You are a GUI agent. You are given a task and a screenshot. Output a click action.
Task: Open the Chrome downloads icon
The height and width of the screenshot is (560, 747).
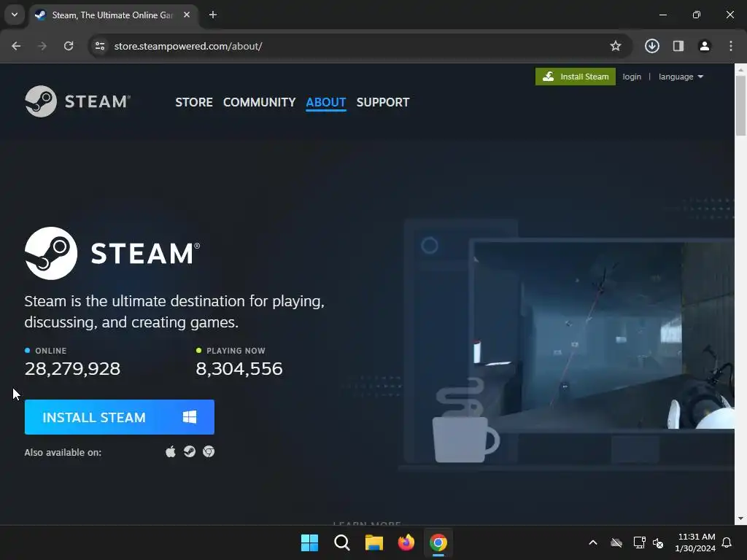click(652, 46)
